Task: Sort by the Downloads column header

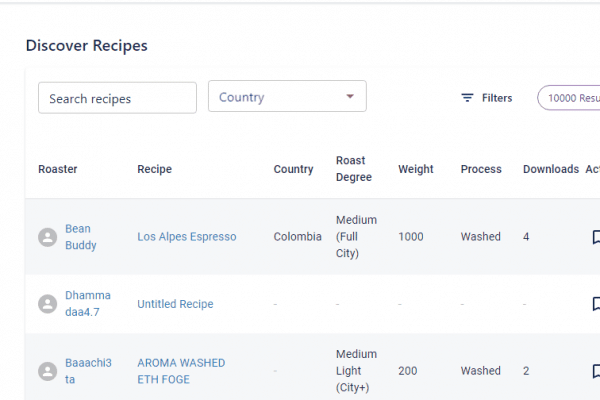Action: pos(550,169)
